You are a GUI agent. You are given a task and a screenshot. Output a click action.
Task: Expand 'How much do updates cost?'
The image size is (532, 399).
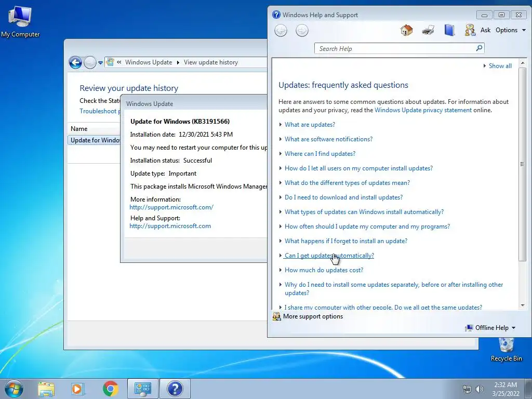coord(324,270)
